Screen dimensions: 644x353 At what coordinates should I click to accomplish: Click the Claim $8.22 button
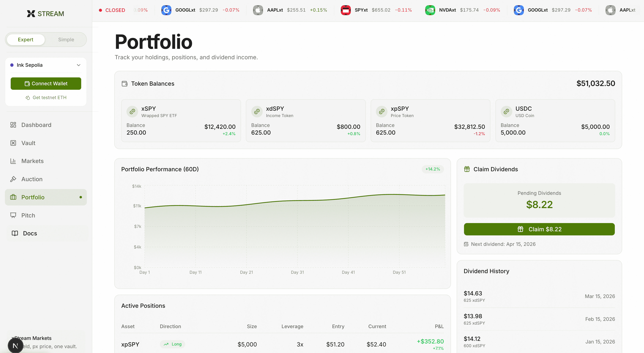(539, 229)
